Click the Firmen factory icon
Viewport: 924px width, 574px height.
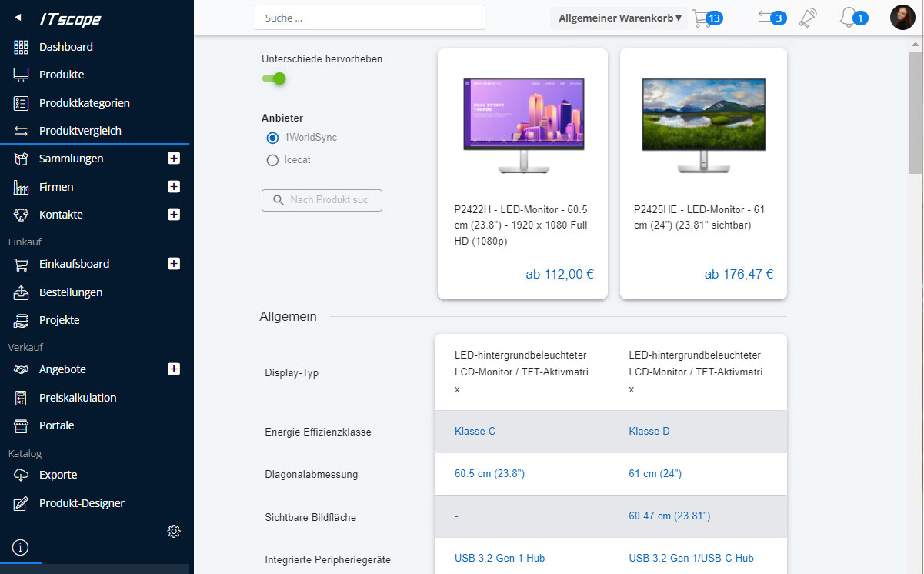click(22, 187)
